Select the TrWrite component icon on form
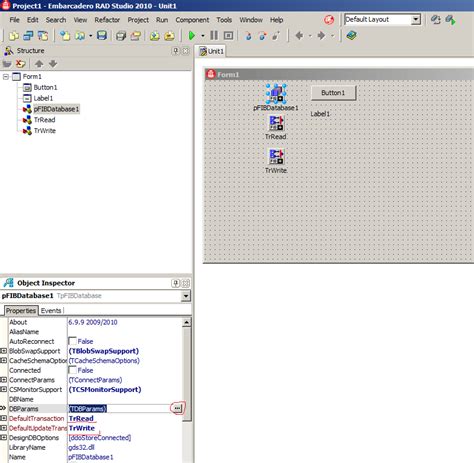The image size is (474, 463). tap(276, 156)
